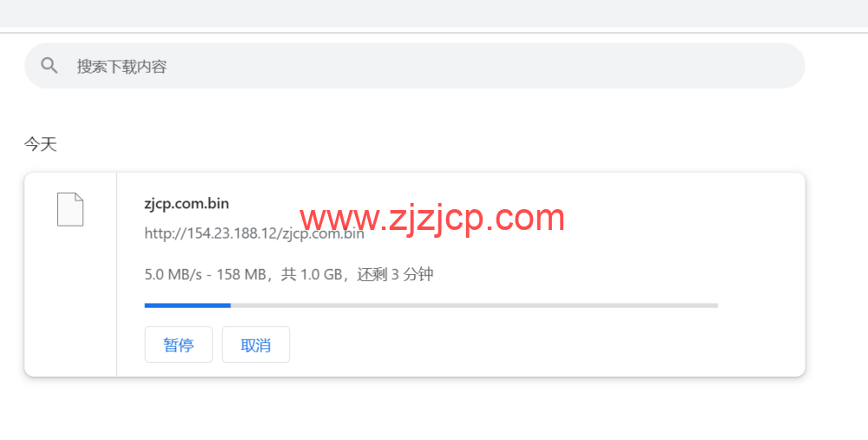Image resolution: width=868 pixels, height=440 pixels.
Task: Click the gray browser toolbar strip at top
Action: point(434,13)
